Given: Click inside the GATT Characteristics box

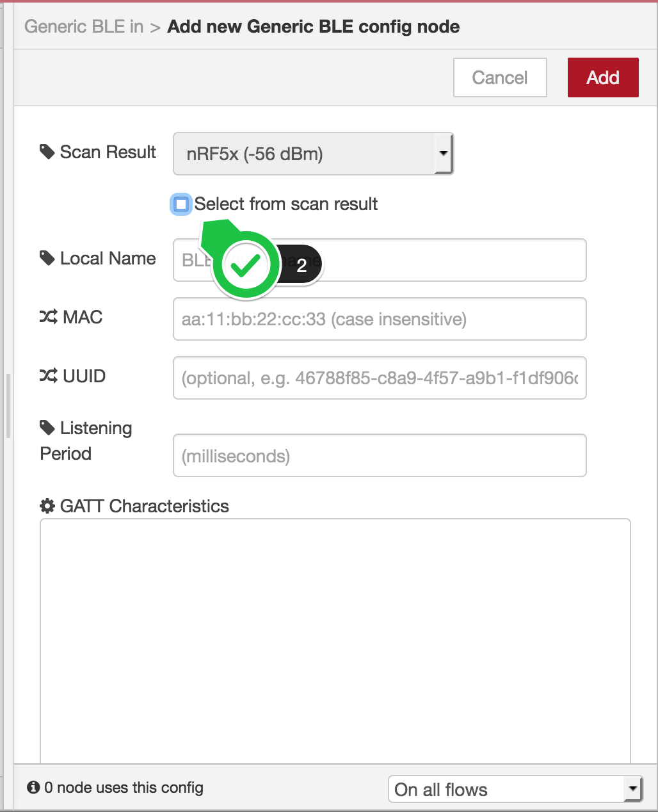Looking at the screenshot, I should 335,640.
